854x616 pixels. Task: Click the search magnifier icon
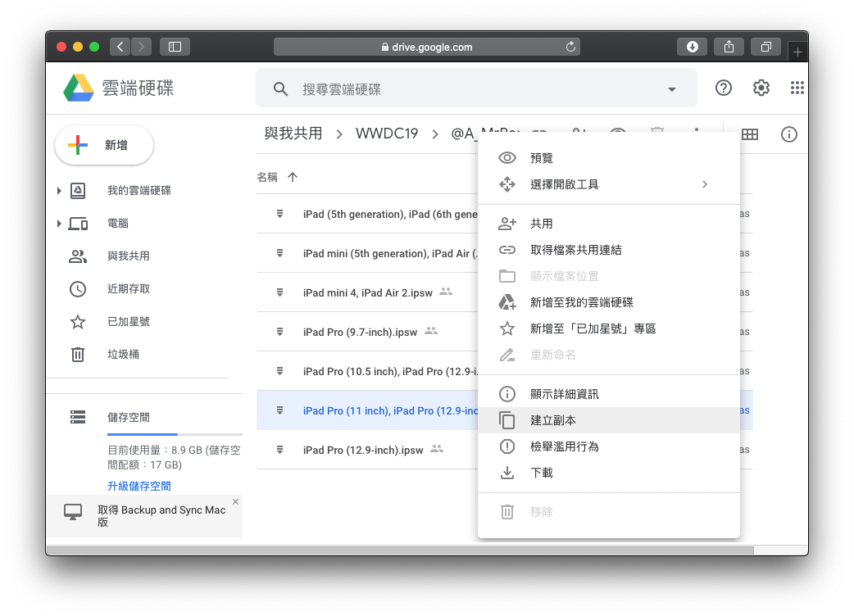tap(280, 88)
